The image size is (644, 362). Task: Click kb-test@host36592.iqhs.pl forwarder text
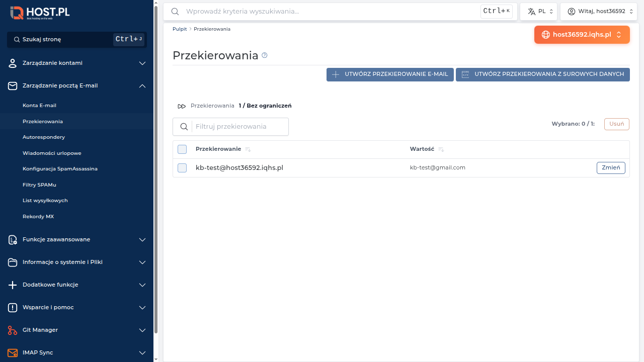[239, 168]
